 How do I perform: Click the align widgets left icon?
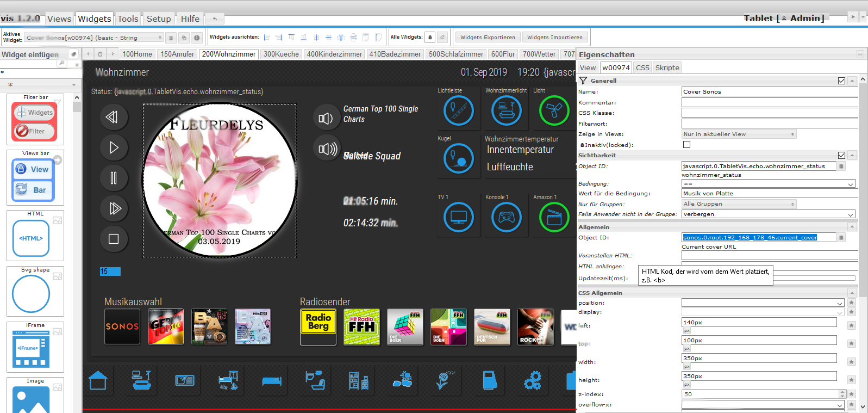pos(267,38)
